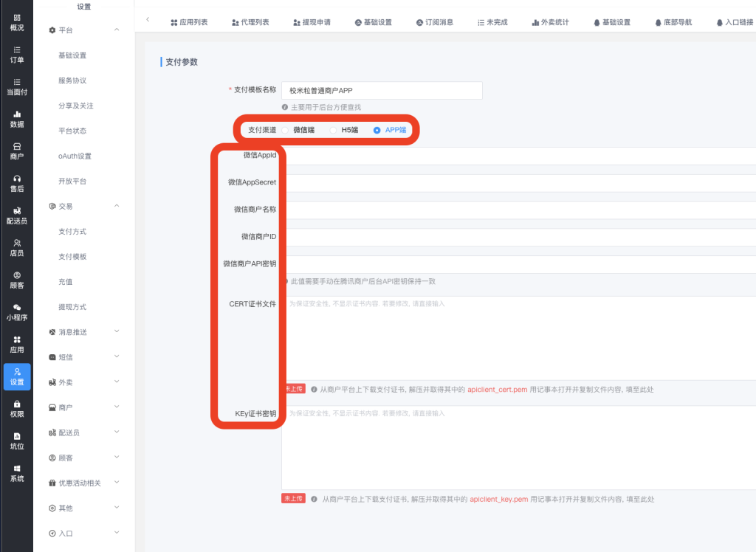Click the CERT证书文件 text area
The height and width of the screenshot is (552, 756).
pos(517,338)
